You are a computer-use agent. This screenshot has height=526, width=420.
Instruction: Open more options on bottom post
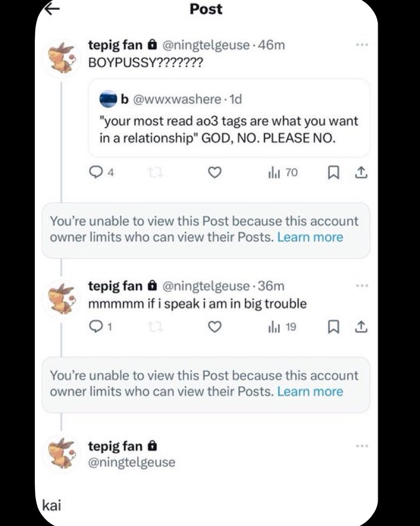pos(362,446)
